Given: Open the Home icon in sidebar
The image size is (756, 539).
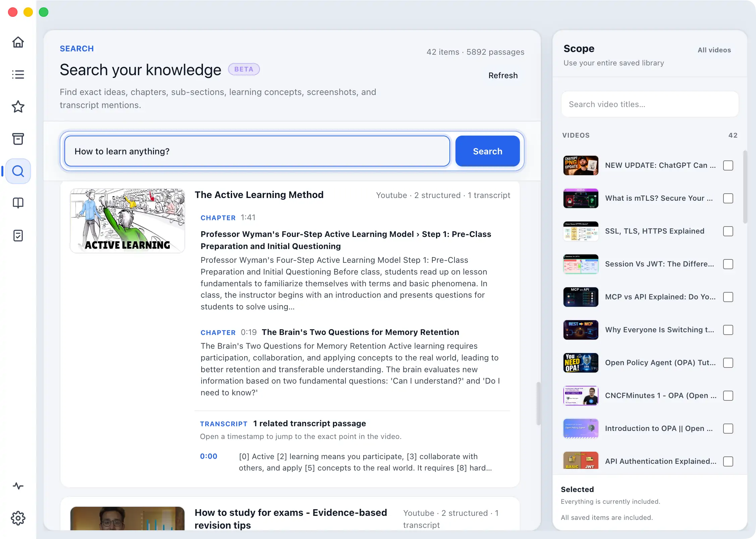Looking at the screenshot, I should click(18, 42).
